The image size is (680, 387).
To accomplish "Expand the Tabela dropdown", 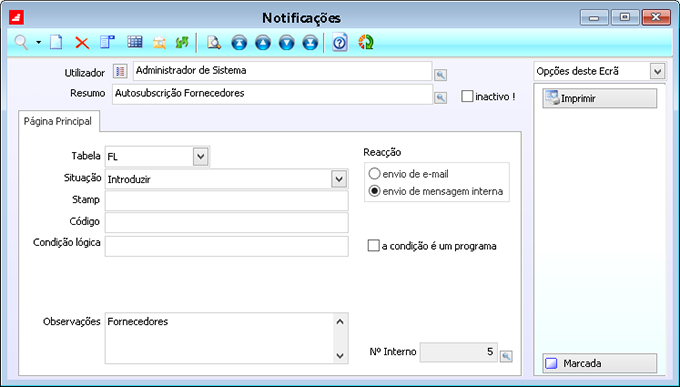I will (x=200, y=156).
